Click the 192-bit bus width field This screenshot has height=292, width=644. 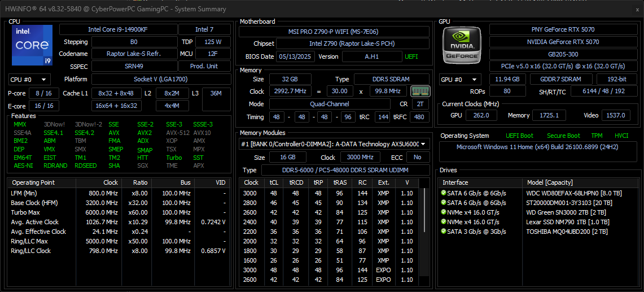[x=616, y=80]
